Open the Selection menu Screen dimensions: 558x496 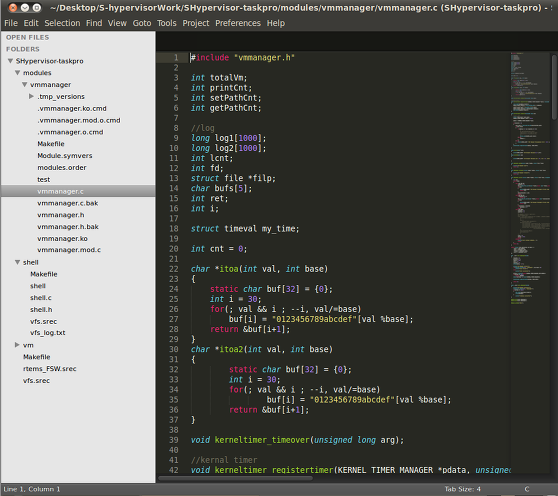pyautogui.click(x=62, y=23)
